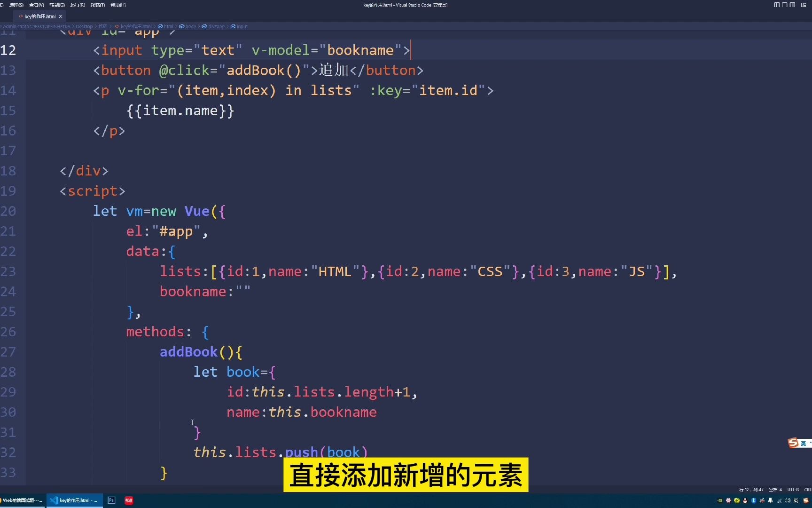
Task: Click the lists array definition line
Action: click(418, 272)
